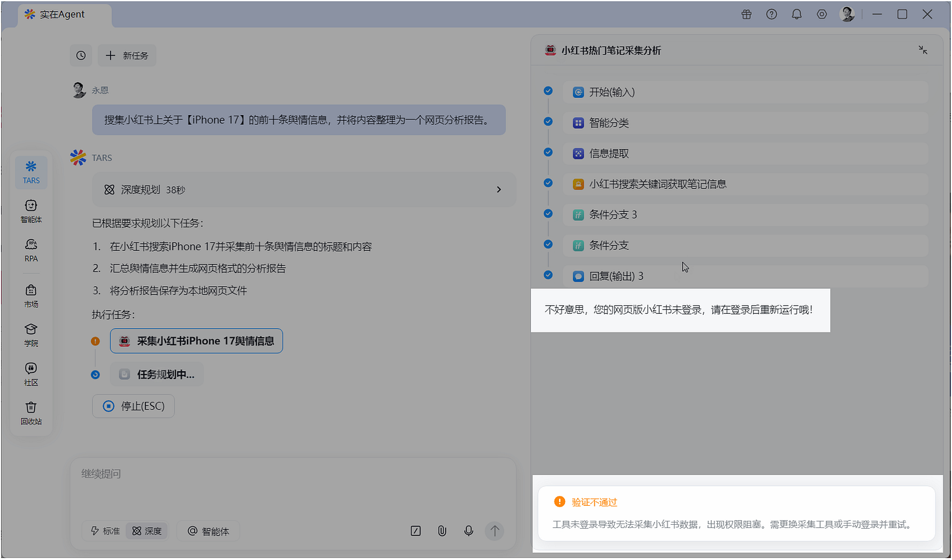Open the 市场 sidebar section
The image size is (952, 560).
coord(31,296)
